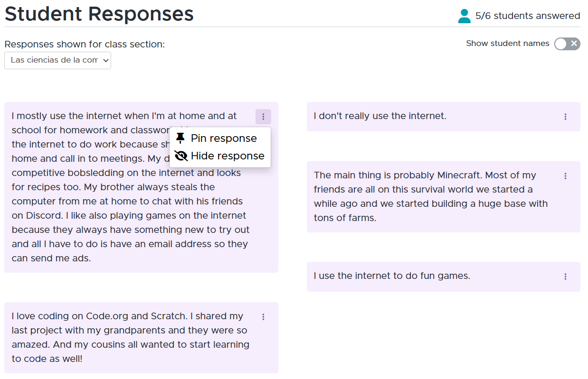Screen dimensions: 588x379
Task: Click the crossed-out eye icon
Action: tap(181, 156)
